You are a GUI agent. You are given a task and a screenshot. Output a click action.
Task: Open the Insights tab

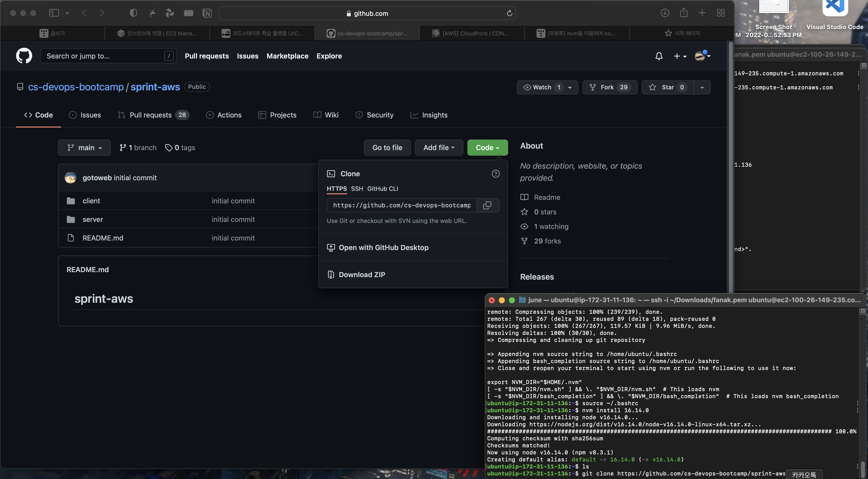tap(429, 115)
